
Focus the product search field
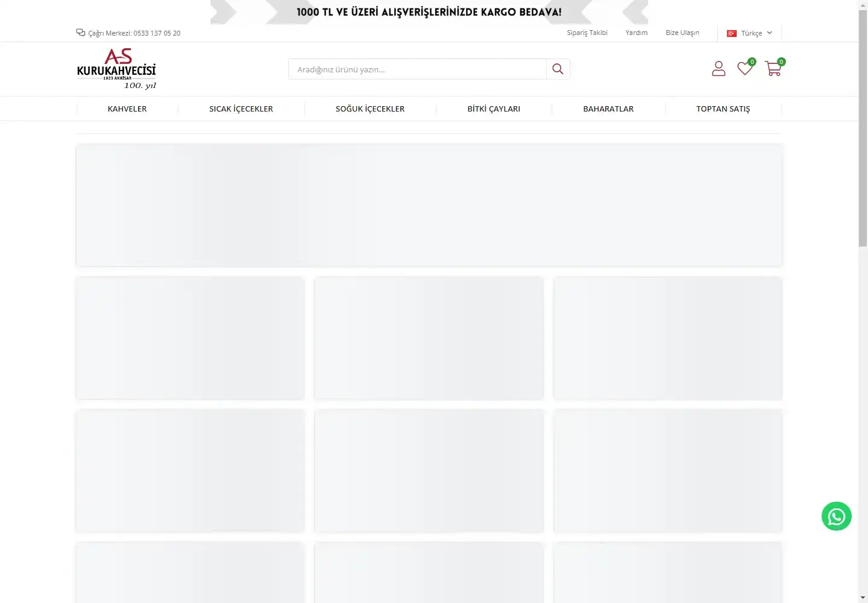click(417, 69)
